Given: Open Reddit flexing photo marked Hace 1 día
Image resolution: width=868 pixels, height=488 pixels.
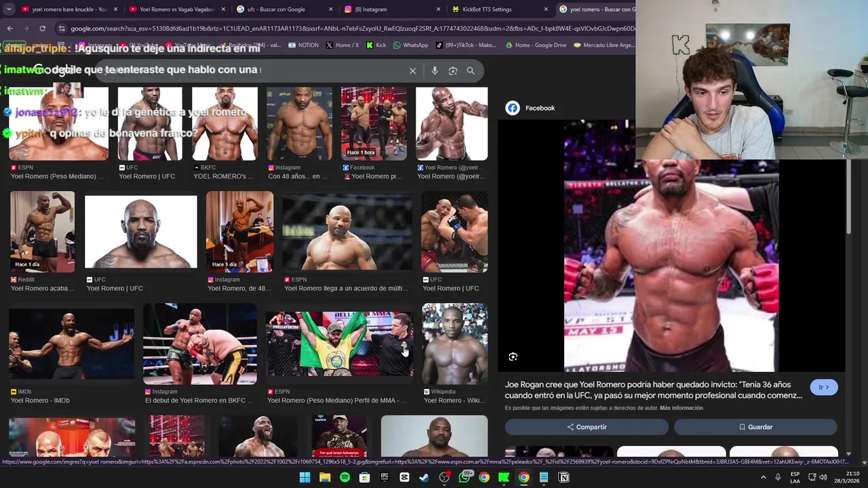Looking at the screenshot, I should point(42,232).
